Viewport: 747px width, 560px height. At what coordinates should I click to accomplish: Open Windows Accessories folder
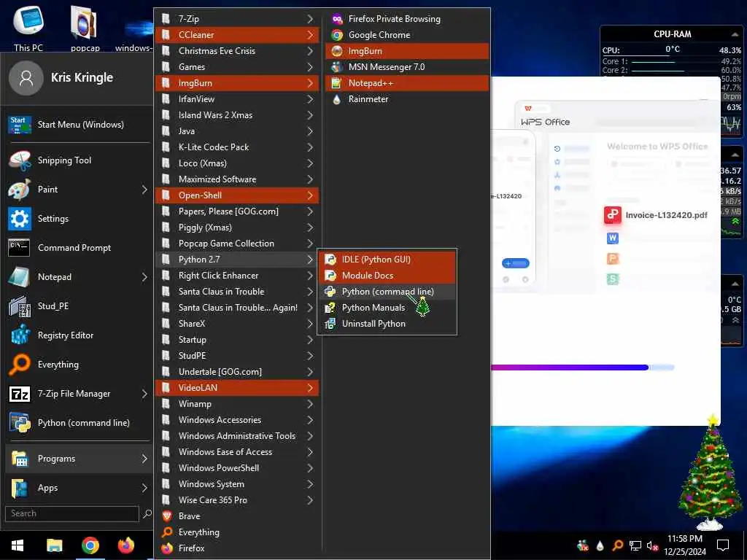(237, 420)
